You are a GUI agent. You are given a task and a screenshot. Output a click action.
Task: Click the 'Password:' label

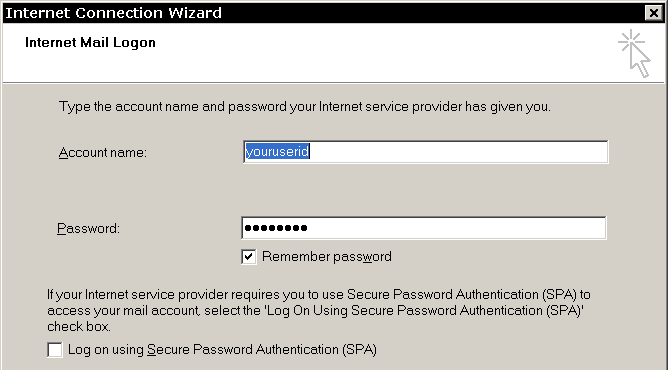(89, 229)
